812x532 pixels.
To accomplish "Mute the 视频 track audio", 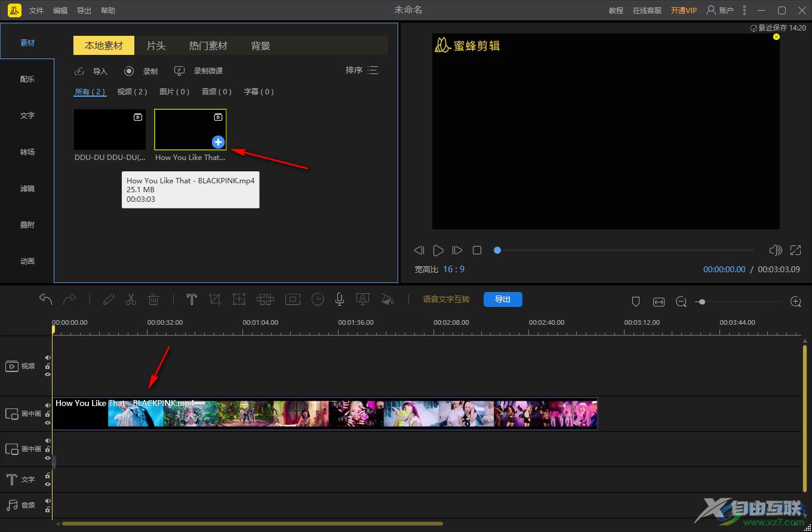I will [48, 358].
